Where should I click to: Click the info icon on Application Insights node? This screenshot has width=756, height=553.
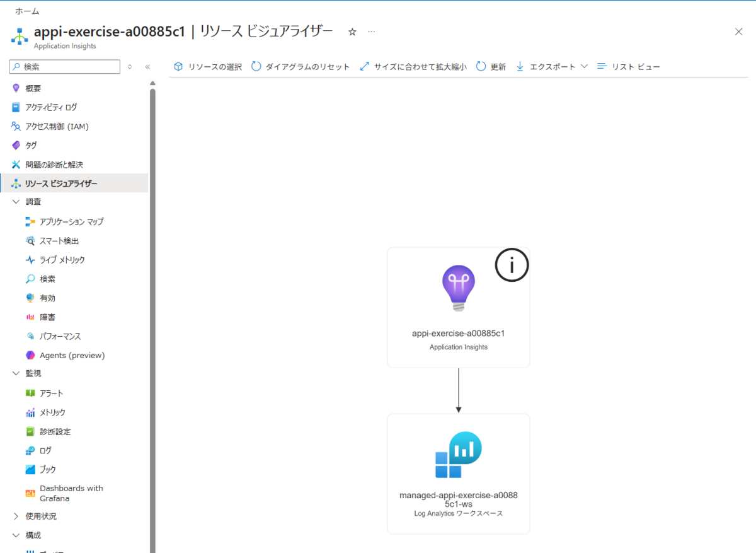coord(512,265)
